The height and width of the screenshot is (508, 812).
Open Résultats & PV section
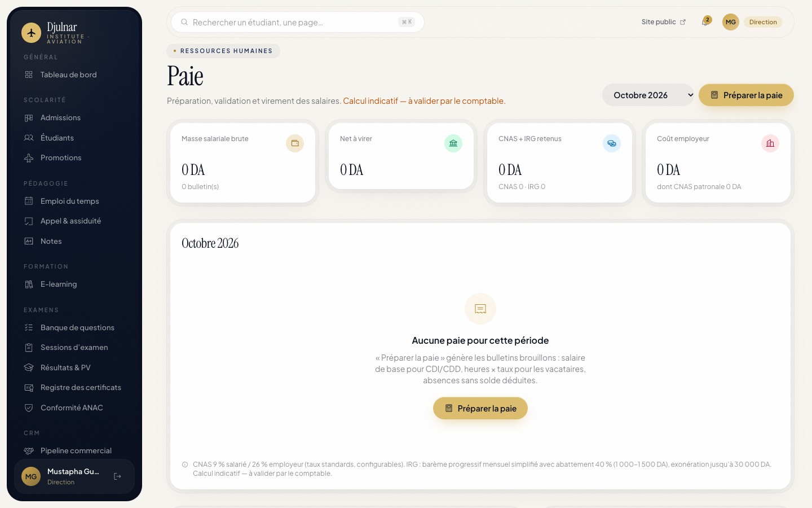point(74,367)
